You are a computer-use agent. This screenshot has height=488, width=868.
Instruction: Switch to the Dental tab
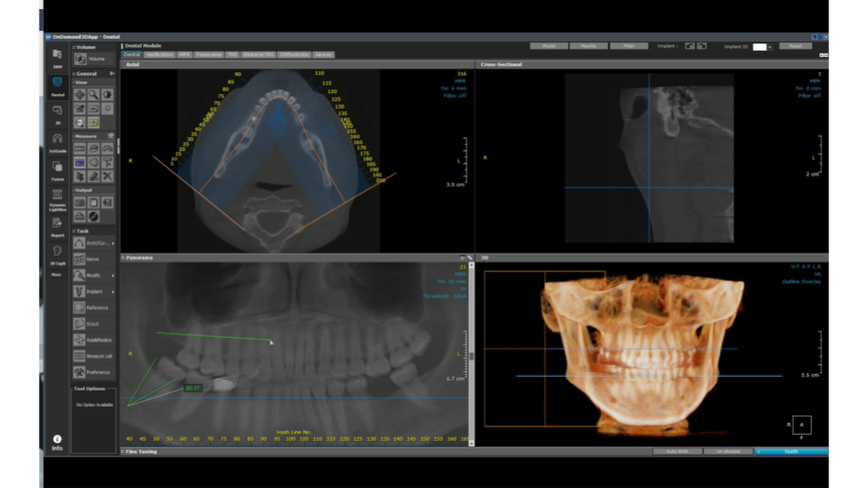click(132, 55)
